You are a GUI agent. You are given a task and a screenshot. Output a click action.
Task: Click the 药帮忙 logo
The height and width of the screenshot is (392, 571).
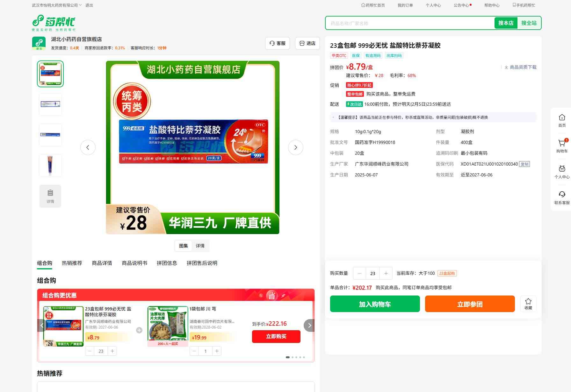coord(54,23)
